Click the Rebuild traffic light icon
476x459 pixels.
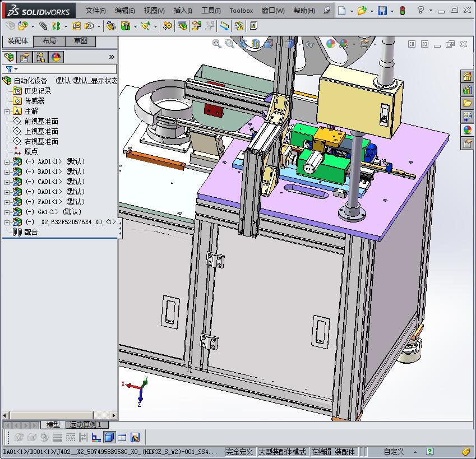click(x=403, y=11)
